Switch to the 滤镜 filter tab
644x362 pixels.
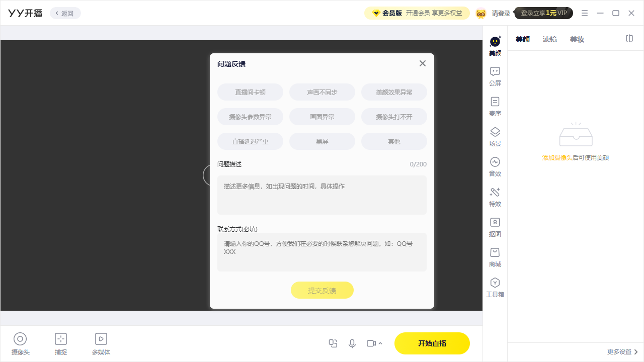click(x=549, y=39)
